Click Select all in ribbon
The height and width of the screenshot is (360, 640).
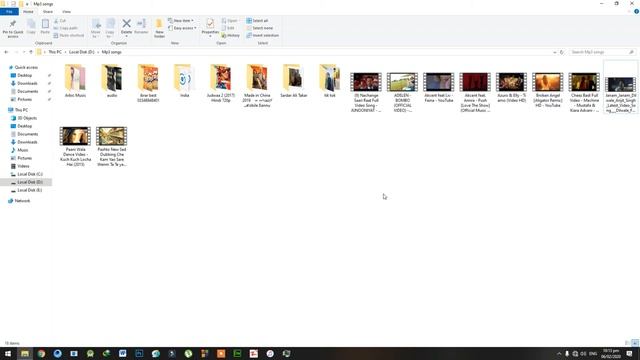tap(257, 20)
